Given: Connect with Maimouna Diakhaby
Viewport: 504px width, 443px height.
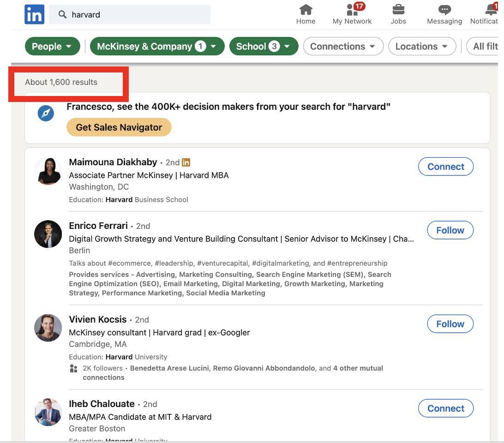Looking at the screenshot, I should [x=446, y=167].
